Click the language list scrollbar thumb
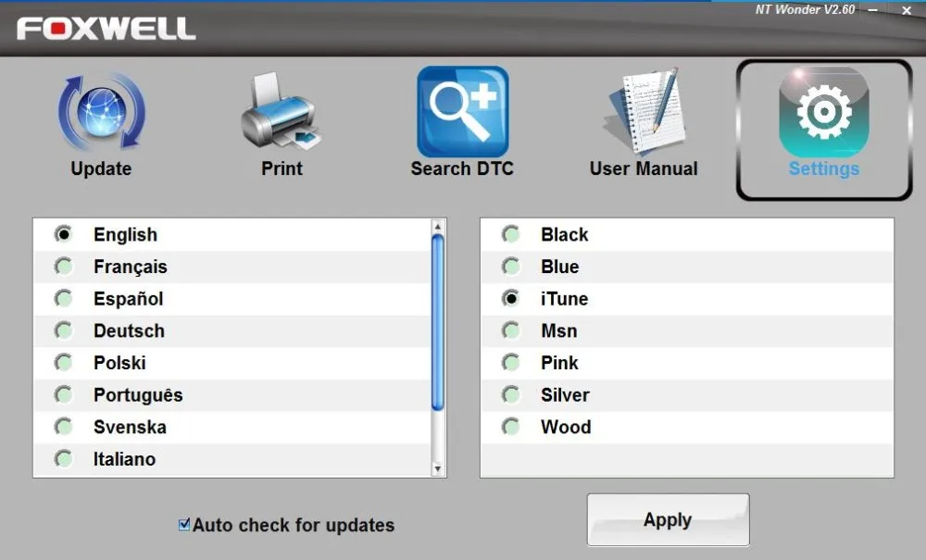The width and height of the screenshot is (926, 560). (x=438, y=322)
